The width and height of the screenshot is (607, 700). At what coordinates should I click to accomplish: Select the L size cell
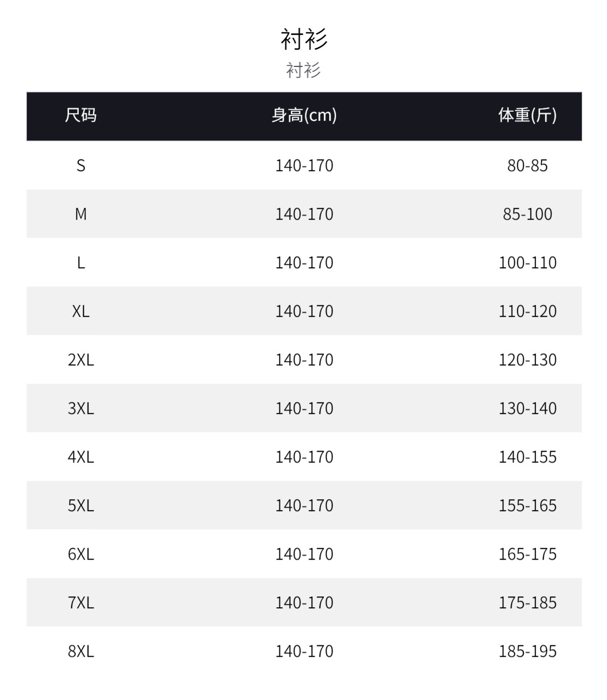pos(81,262)
